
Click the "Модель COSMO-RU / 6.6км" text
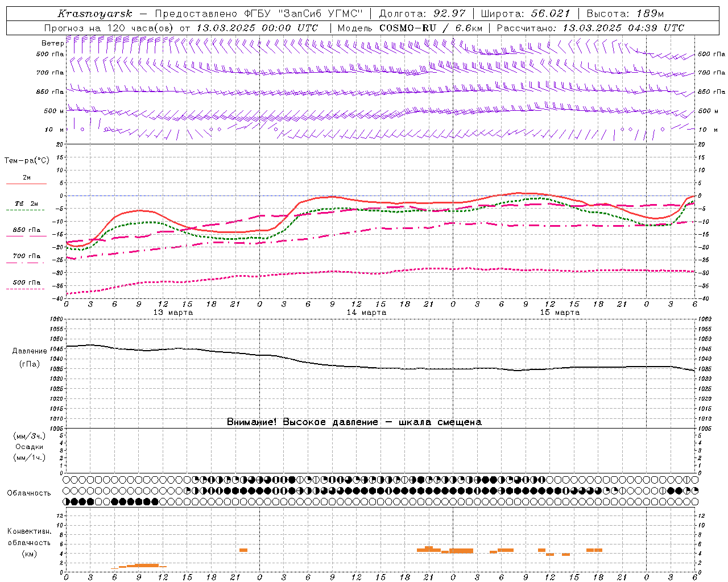pyautogui.click(x=410, y=28)
